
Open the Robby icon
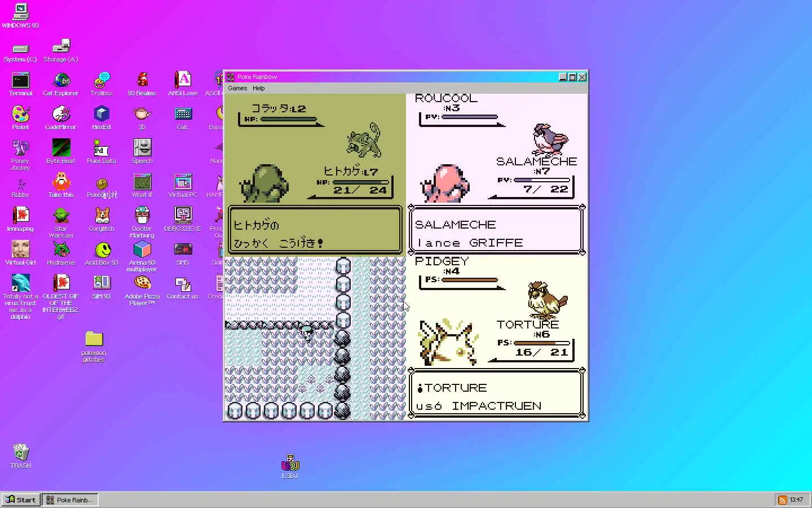click(20, 187)
